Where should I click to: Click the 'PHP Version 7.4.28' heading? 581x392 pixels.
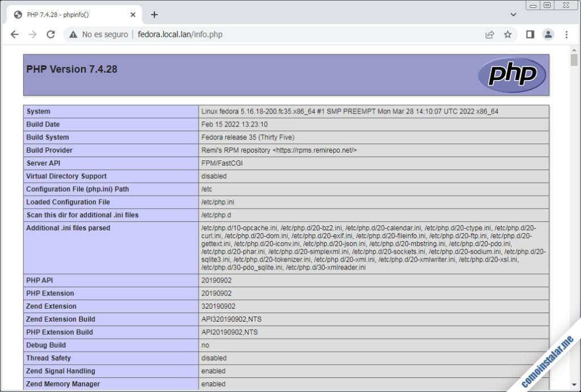point(71,69)
